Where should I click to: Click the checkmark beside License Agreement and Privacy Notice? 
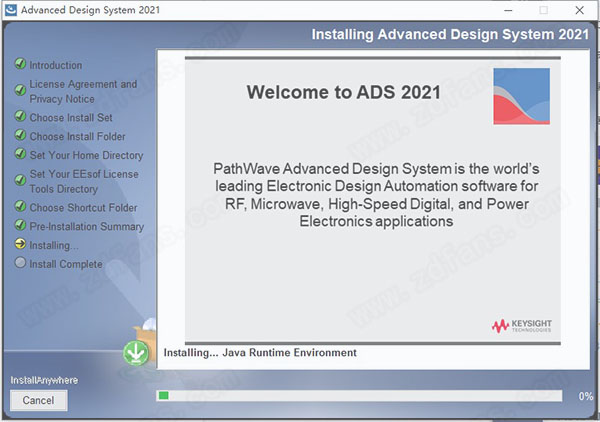(20, 90)
